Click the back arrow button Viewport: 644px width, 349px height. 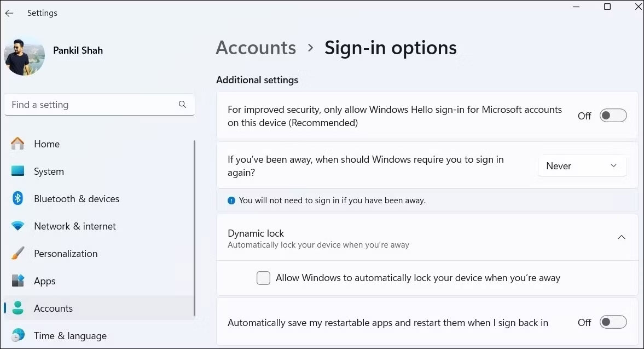click(x=9, y=13)
